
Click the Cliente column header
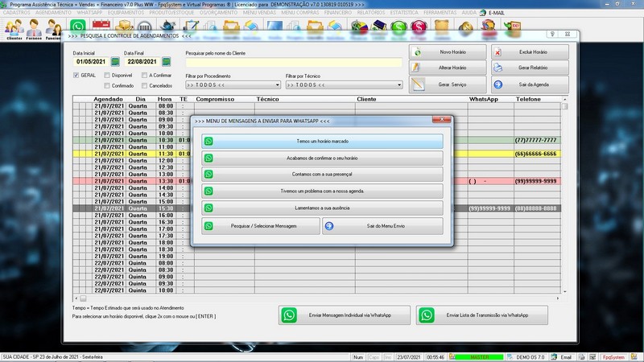(x=366, y=99)
